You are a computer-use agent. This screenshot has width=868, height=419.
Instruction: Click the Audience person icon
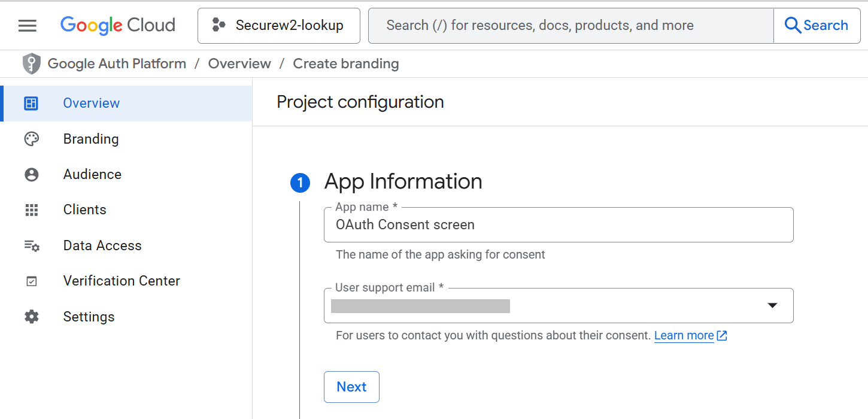[31, 174]
